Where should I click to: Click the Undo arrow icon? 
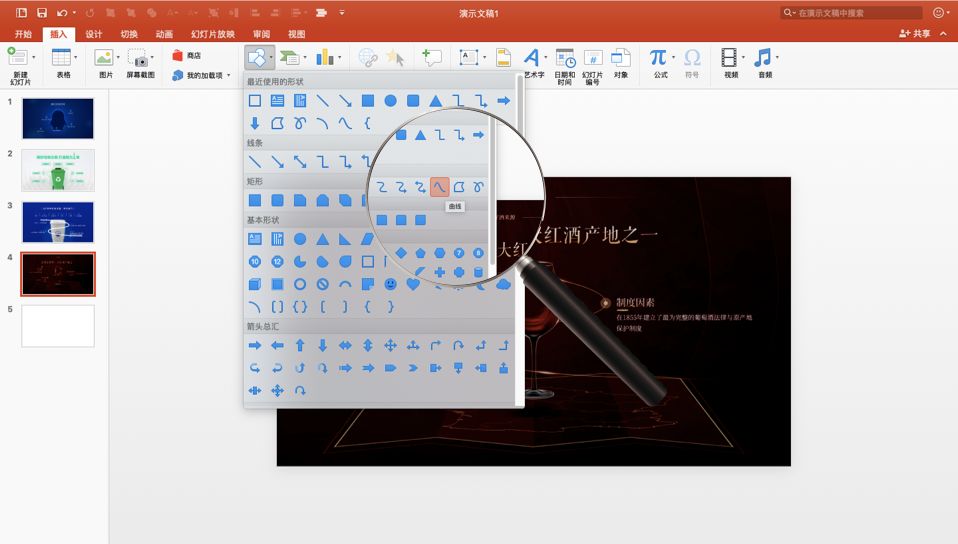(62, 12)
